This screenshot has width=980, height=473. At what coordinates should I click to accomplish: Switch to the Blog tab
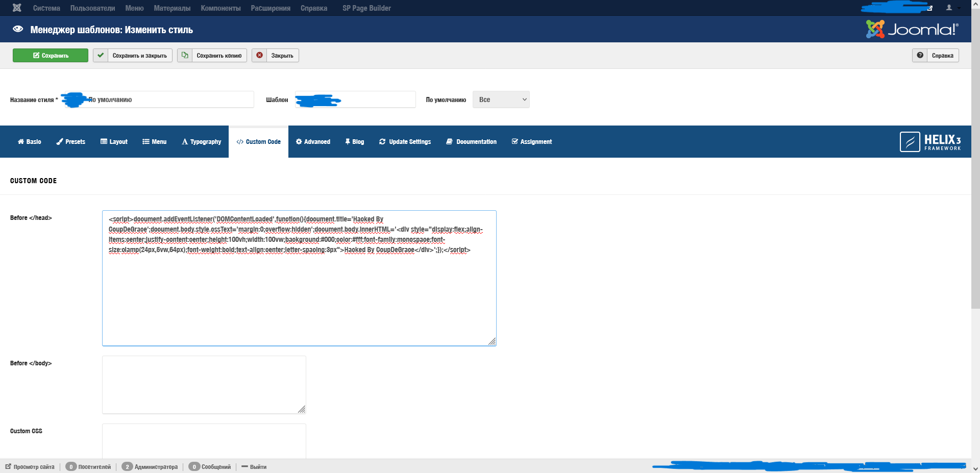click(x=355, y=142)
